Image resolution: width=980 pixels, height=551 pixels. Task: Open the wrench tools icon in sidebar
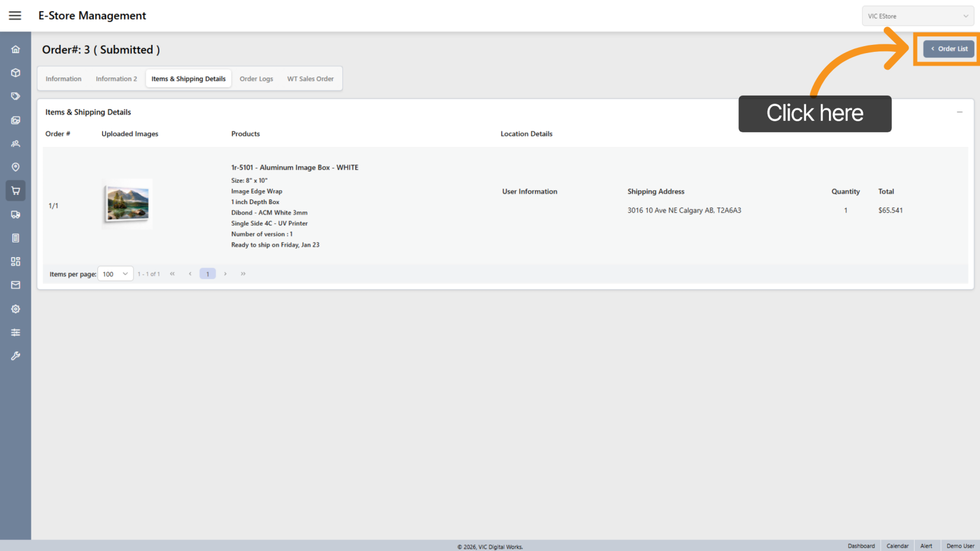pos(16,356)
